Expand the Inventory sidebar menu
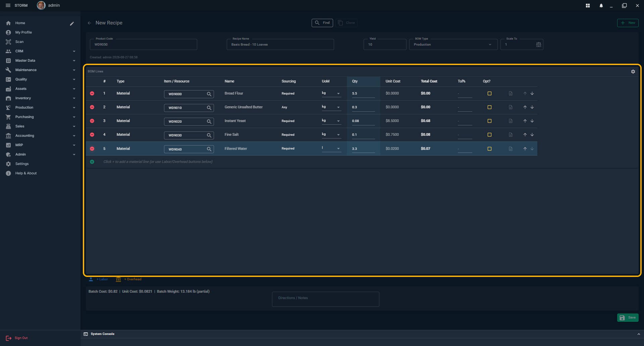644x346 pixels. 40,98
